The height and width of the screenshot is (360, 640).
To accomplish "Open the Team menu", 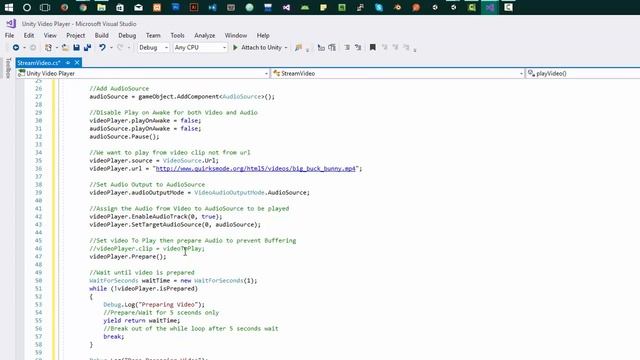I will pos(153,36).
